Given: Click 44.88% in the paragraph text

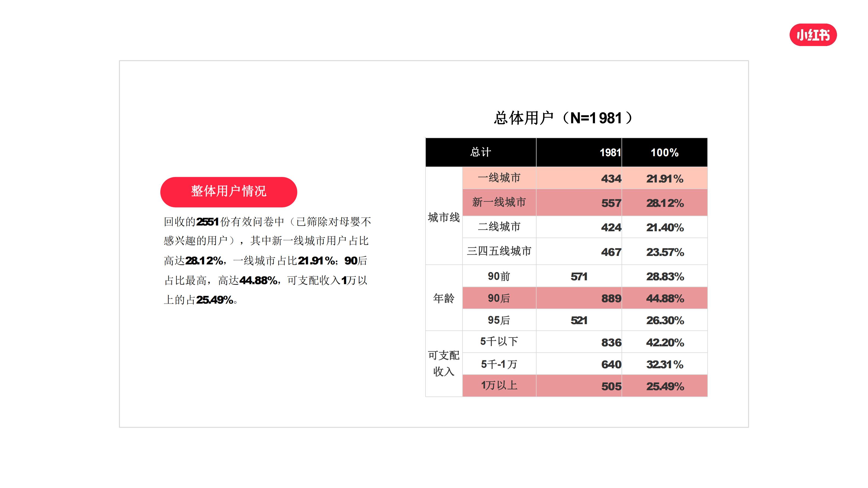Looking at the screenshot, I should pos(259,280).
